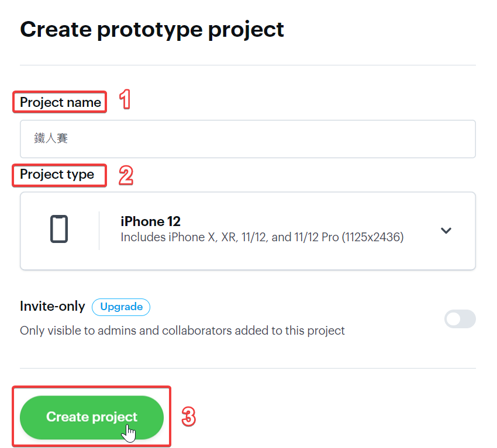Click the phone device icon

59,229
